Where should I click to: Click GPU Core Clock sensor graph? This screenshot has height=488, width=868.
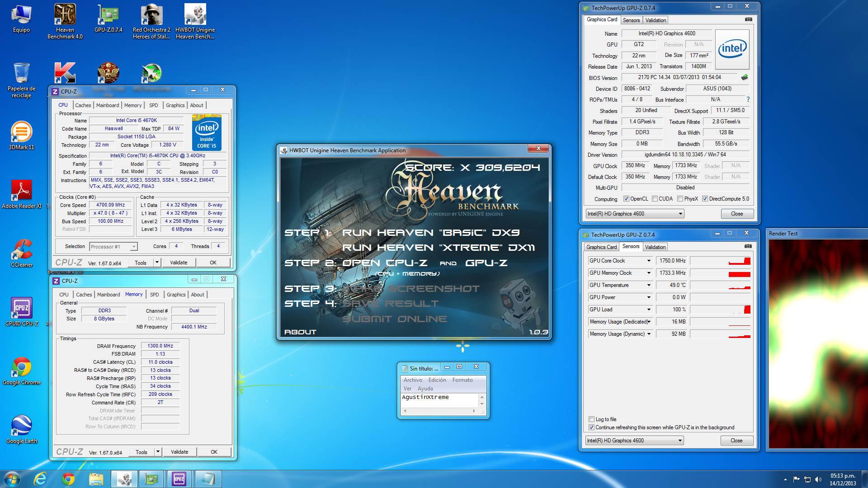(720, 261)
